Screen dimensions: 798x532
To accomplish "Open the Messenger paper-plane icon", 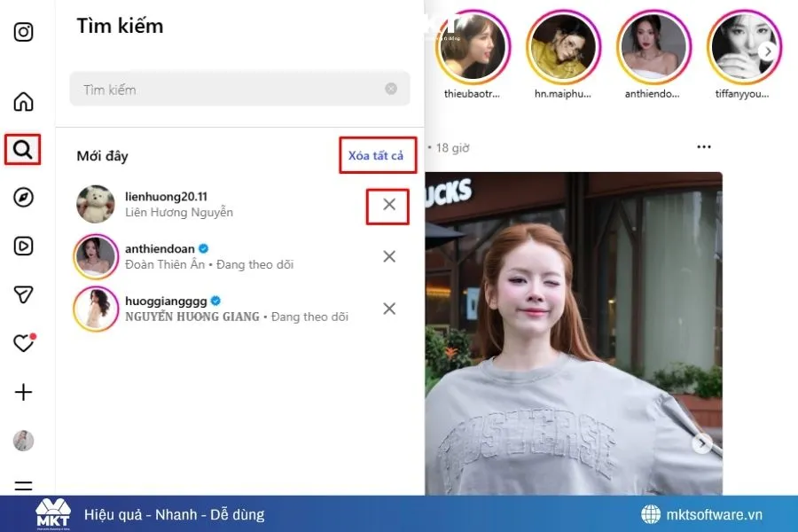I will click(24, 294).
